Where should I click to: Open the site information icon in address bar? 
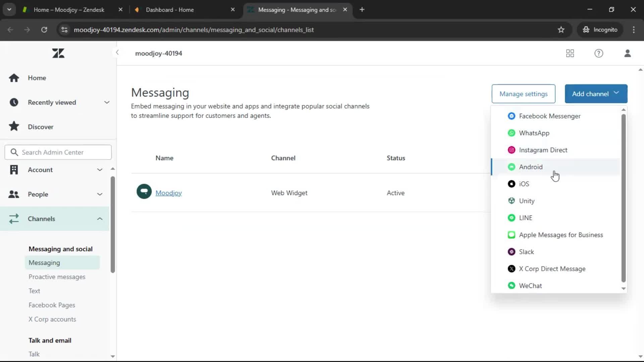tap(64, 30)
